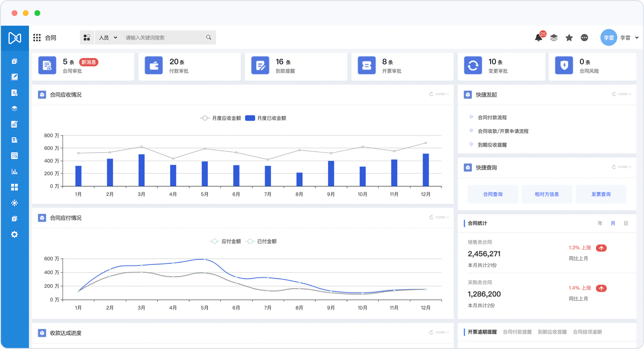This screenshot has height=349, width=644.
Task: Open the favorites star icon
Action: click(569, 38)
